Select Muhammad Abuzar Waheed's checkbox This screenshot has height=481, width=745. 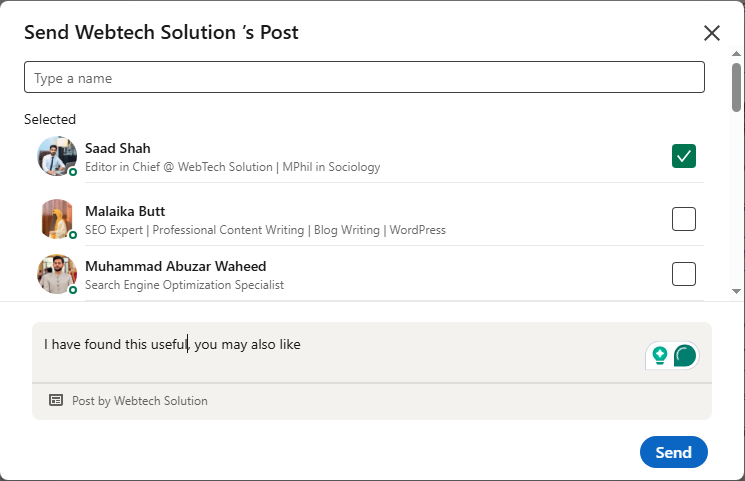(684, 274)
